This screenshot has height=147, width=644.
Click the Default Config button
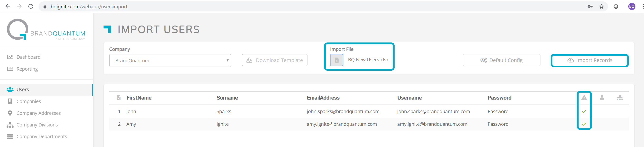coord(501,60)
